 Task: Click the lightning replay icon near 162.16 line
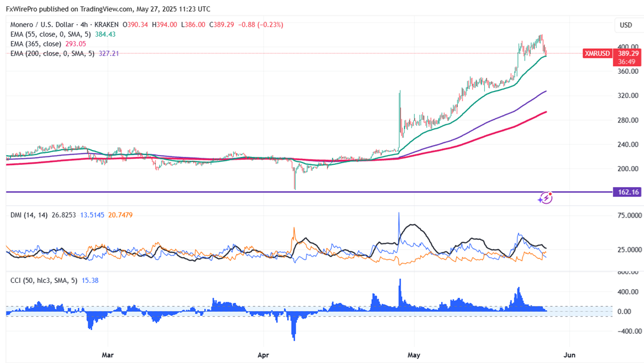pyautogui.click(x=545, y=198)
